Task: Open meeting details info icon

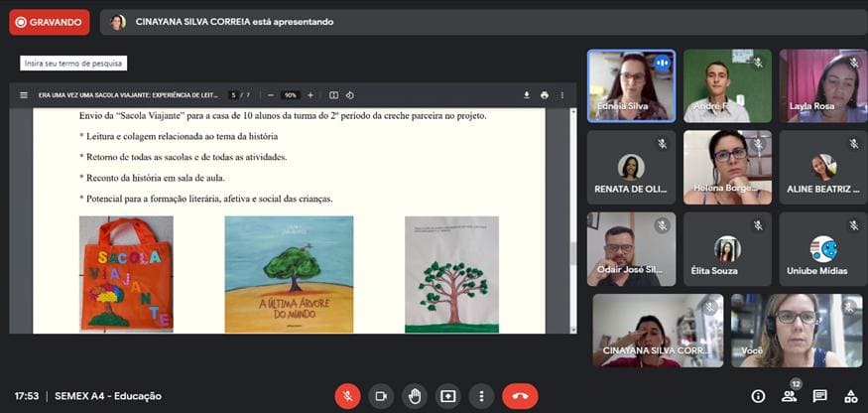Action: pos(758,396)
